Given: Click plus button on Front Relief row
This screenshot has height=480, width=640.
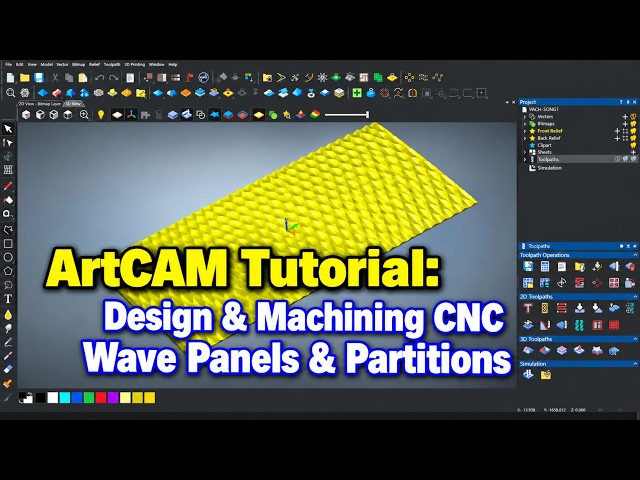Looking at the screenshot, I should point(618,131).
